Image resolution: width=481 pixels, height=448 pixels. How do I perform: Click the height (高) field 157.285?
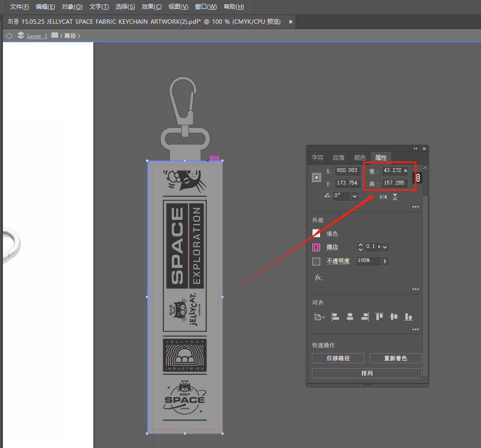pyautogui.click(x=395, y=183)
